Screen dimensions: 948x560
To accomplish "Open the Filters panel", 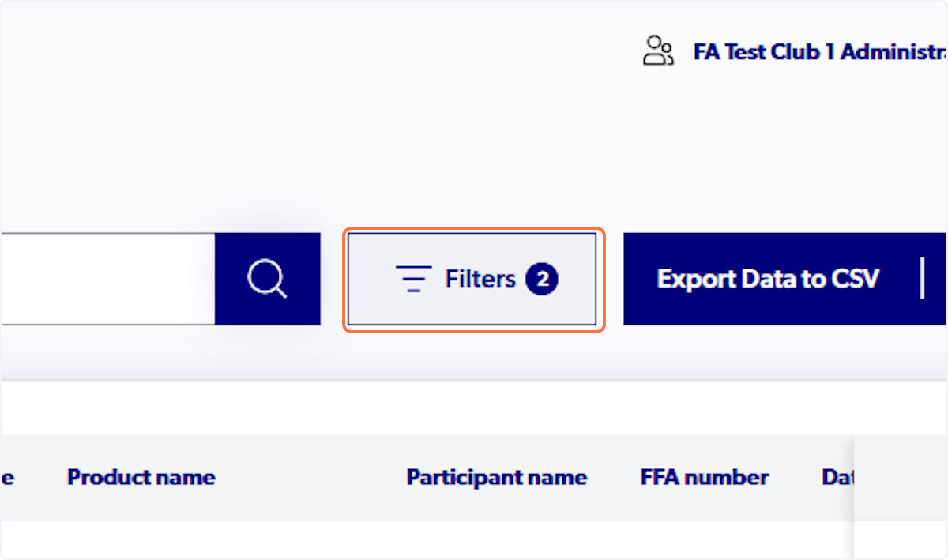I will (472, 279).
